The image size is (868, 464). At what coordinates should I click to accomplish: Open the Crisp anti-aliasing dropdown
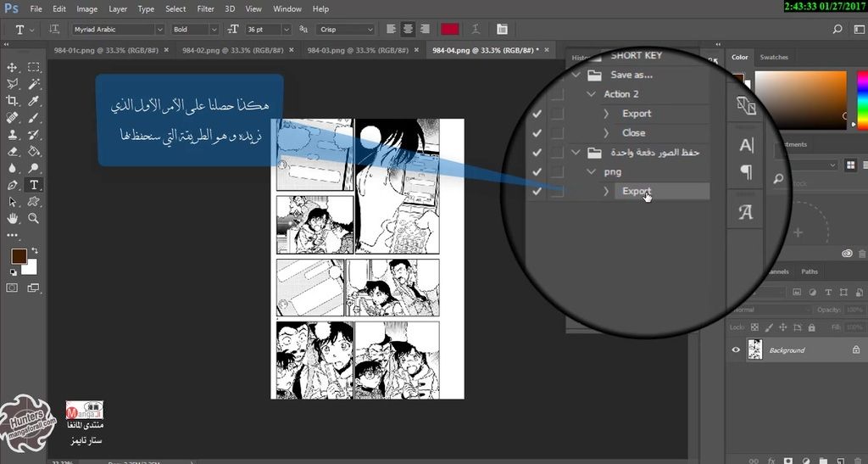[x=370, y=30]
